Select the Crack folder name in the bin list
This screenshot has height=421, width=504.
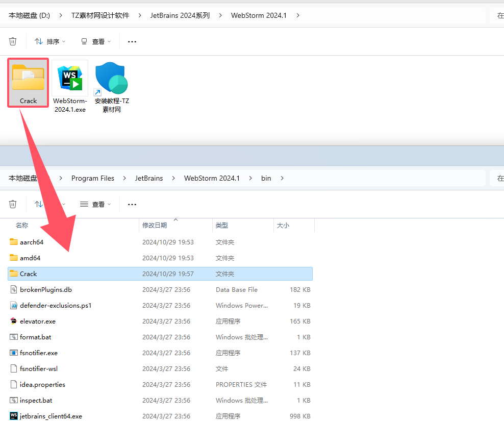pyautogui.click(x=28, y=274)
